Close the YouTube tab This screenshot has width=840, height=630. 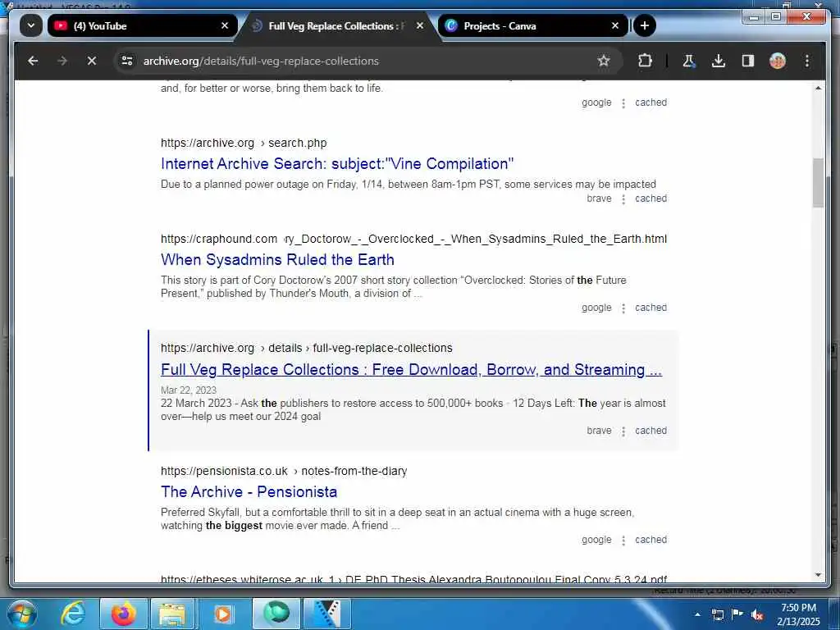pyautogui.click(x=225, y=25)
